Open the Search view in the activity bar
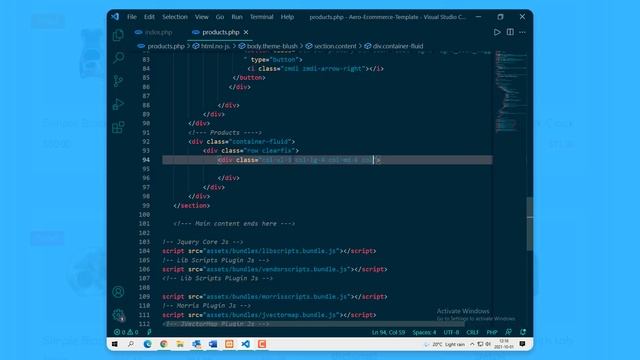 pos(118,58)
